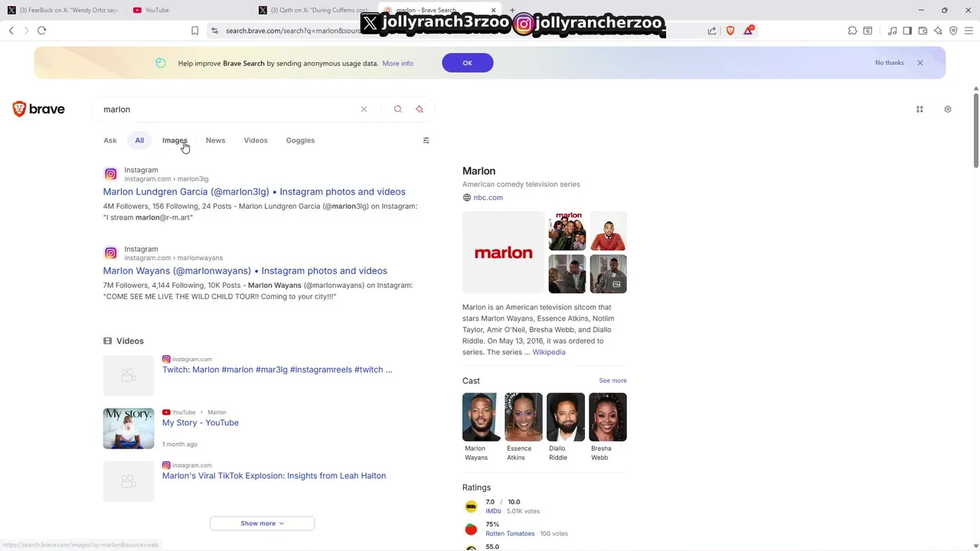Open nbc.com link in info panel

[x=488, y=197]
